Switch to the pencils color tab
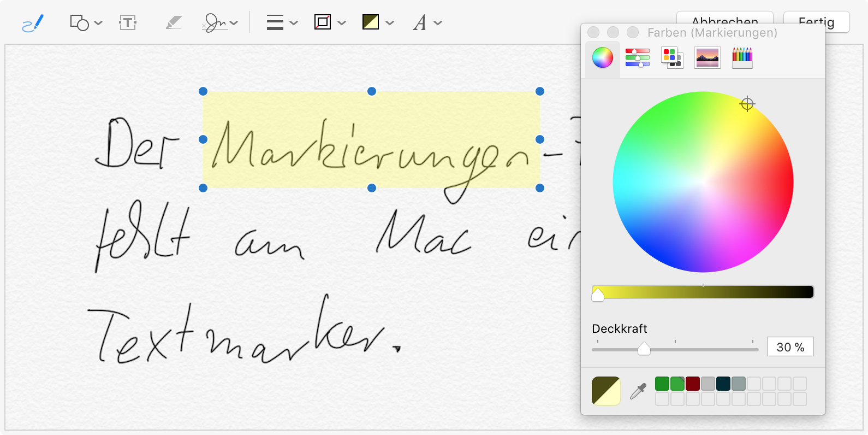The width and height of the screenshot is (868, 435). click(742, 57)
